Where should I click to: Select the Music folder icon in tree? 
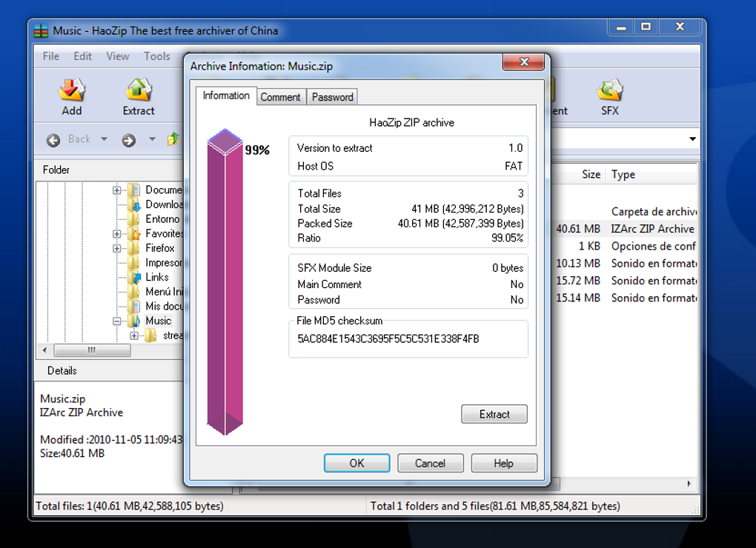point(134,321)
